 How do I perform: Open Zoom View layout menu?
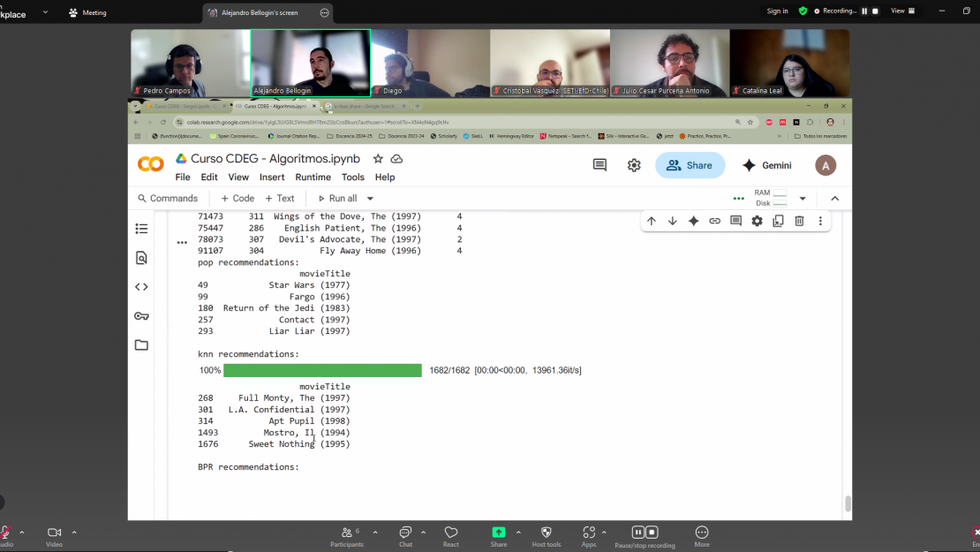point(903,11)
